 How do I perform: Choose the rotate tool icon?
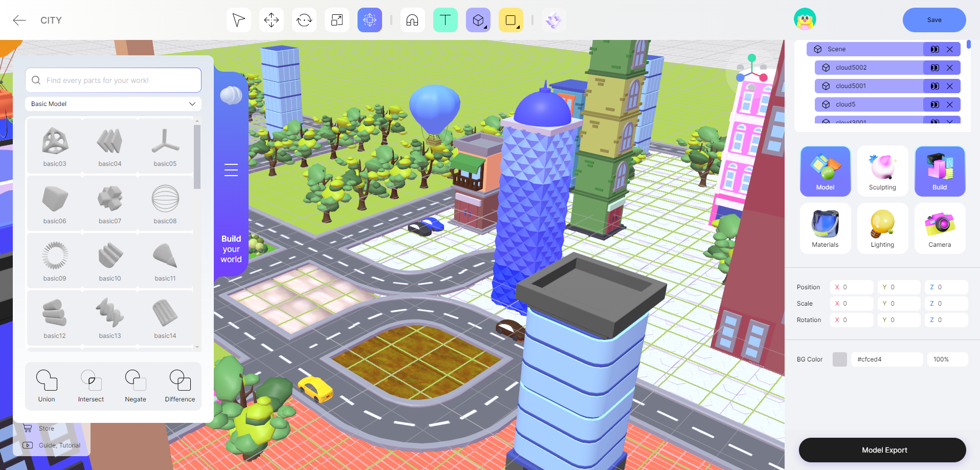[304, 20]
